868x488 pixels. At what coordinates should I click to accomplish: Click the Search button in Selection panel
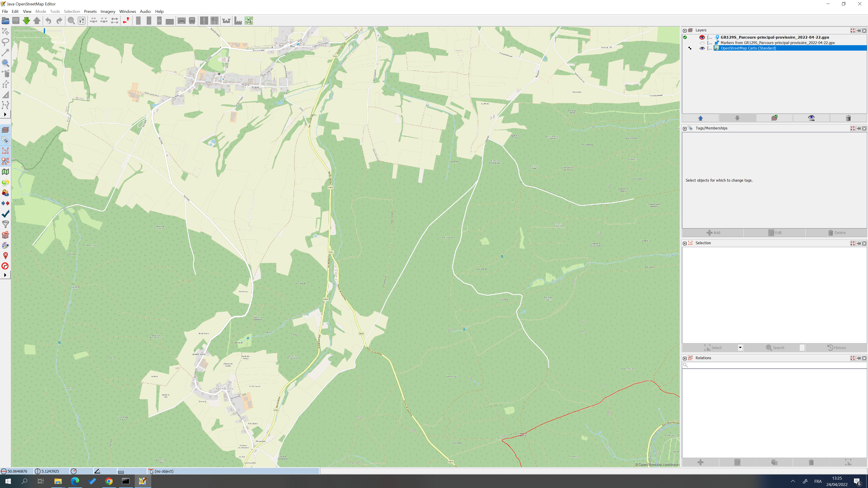click(775, 347)
